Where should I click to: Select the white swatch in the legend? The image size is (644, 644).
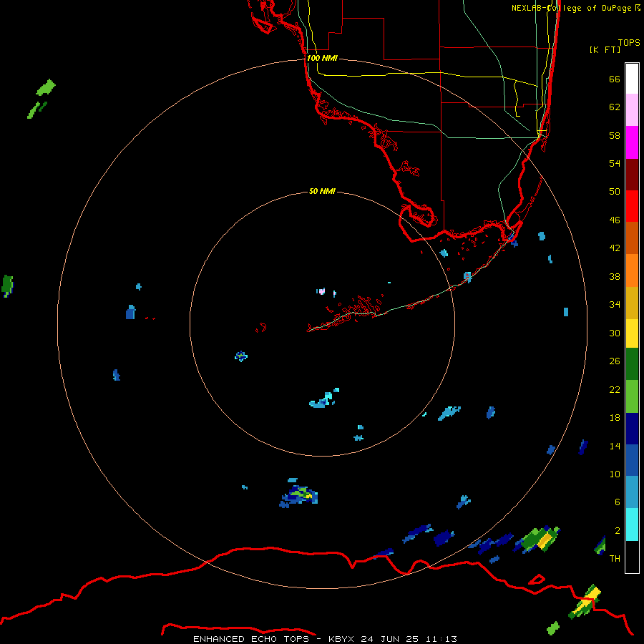point(632,79)
